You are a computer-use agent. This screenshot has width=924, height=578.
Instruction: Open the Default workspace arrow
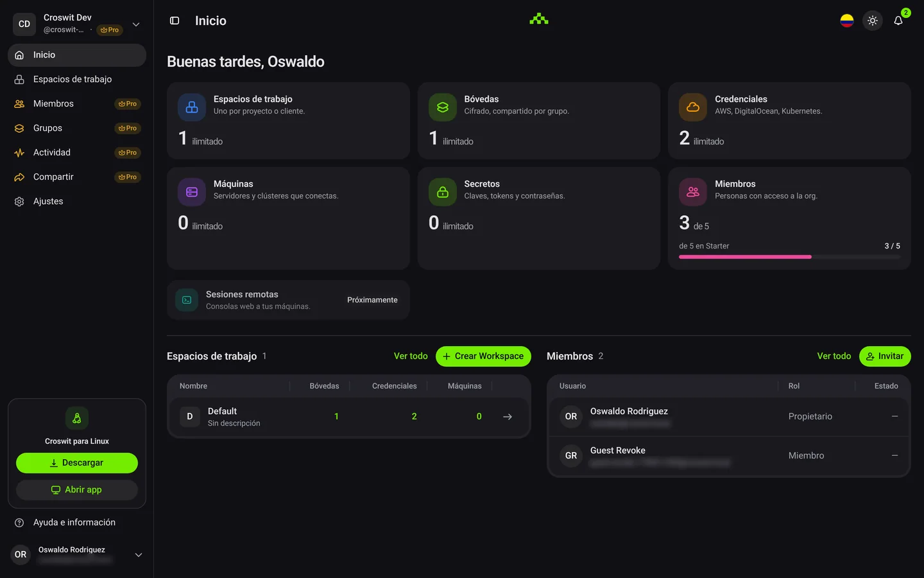pyautogui.click(x=508, y=417)
